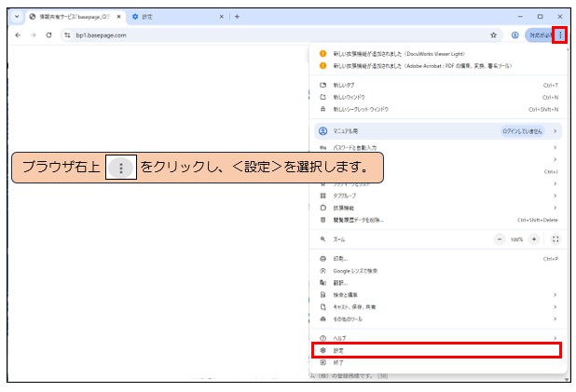Open 新しいシークレット ウィンドウ

(438, 109)
